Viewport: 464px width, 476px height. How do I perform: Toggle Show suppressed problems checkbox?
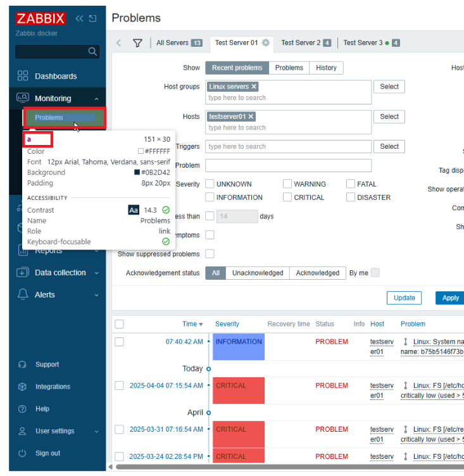coord(210,253)
